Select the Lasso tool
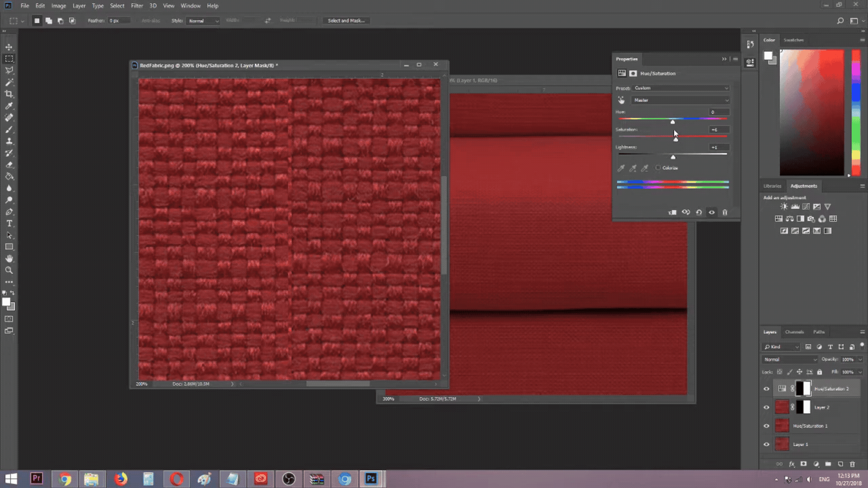 9,70
